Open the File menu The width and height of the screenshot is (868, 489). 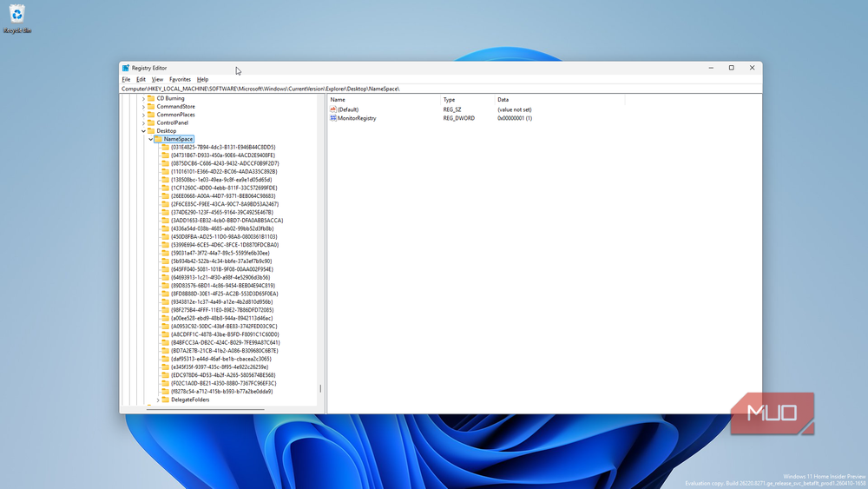point(126,80)
